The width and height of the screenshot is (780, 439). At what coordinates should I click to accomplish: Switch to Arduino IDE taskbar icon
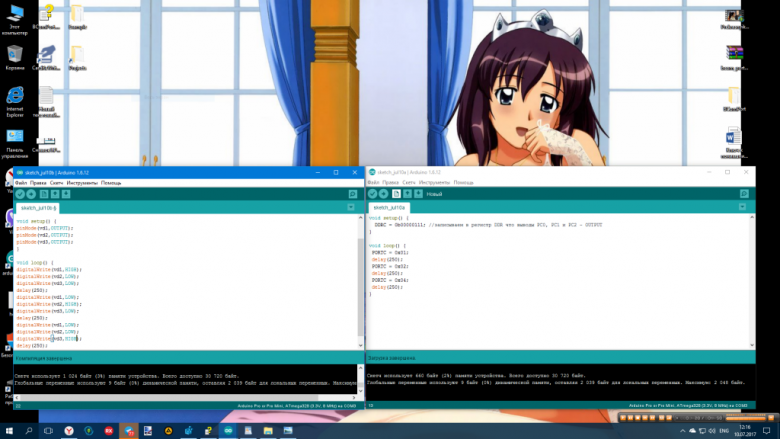228,431
